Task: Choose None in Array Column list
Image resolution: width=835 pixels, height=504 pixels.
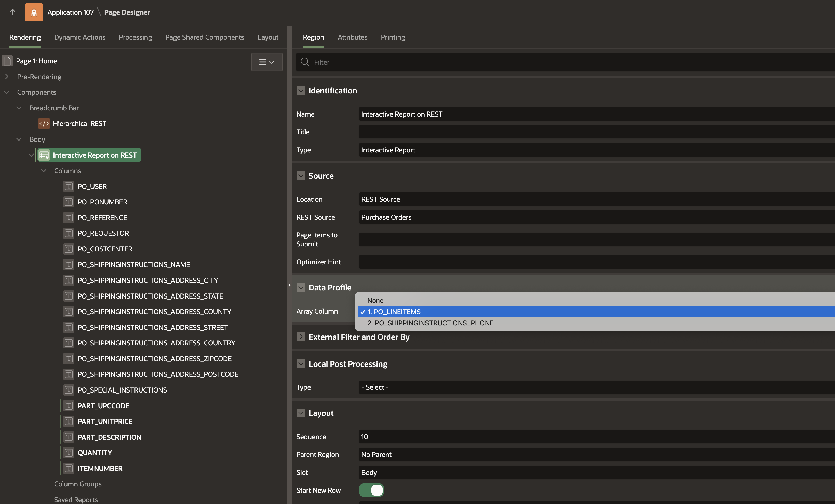Action: click(x=375, y=300)
